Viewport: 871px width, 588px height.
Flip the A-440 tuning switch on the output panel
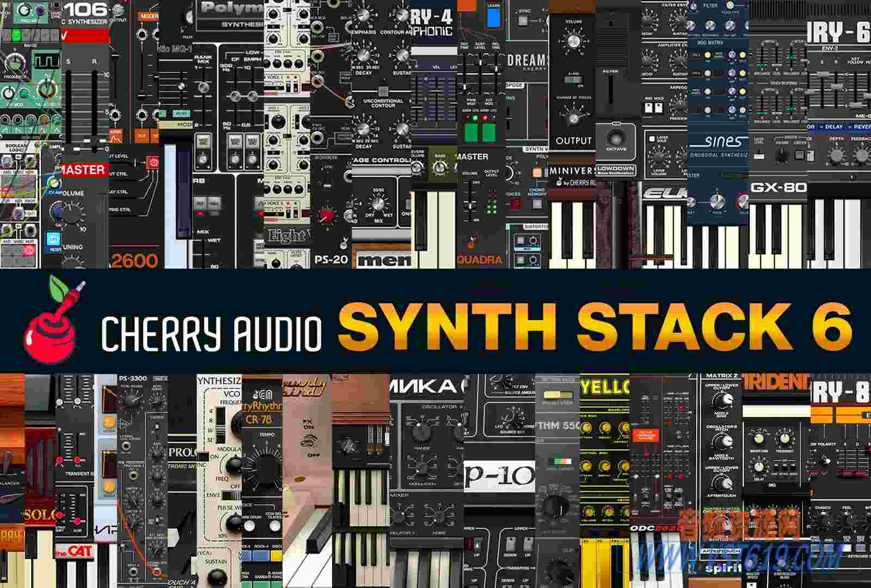573,79
